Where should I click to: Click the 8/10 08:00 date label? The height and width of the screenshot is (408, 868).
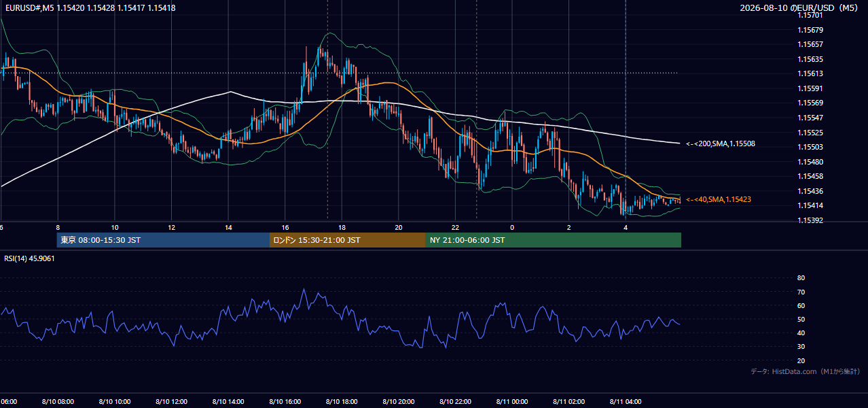(x=58, y=402)
